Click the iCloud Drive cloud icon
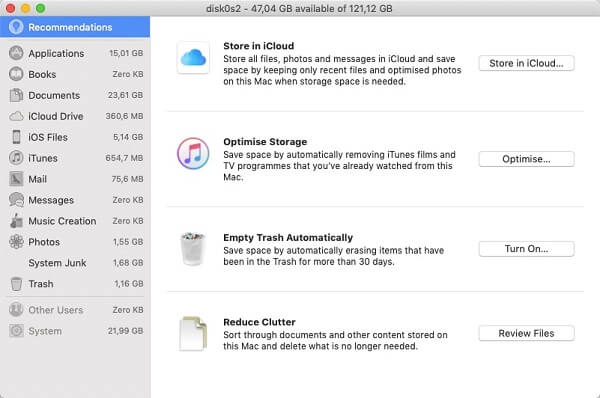The height and width of the screenshot is (398, 600). [16, 116]
